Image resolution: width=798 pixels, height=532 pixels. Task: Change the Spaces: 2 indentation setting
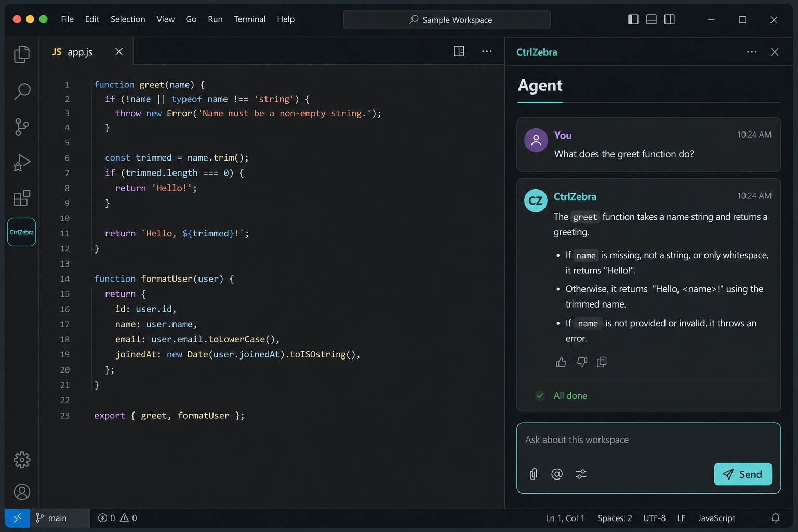click(x=615, y=518)
